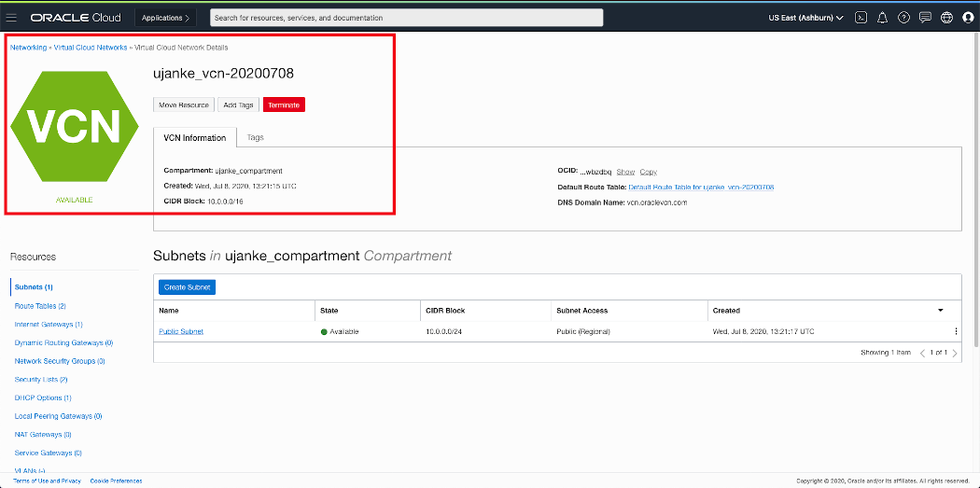Open Cookie Preferences link
Viewport: 980px width, 488px height.
coord(116,481)
